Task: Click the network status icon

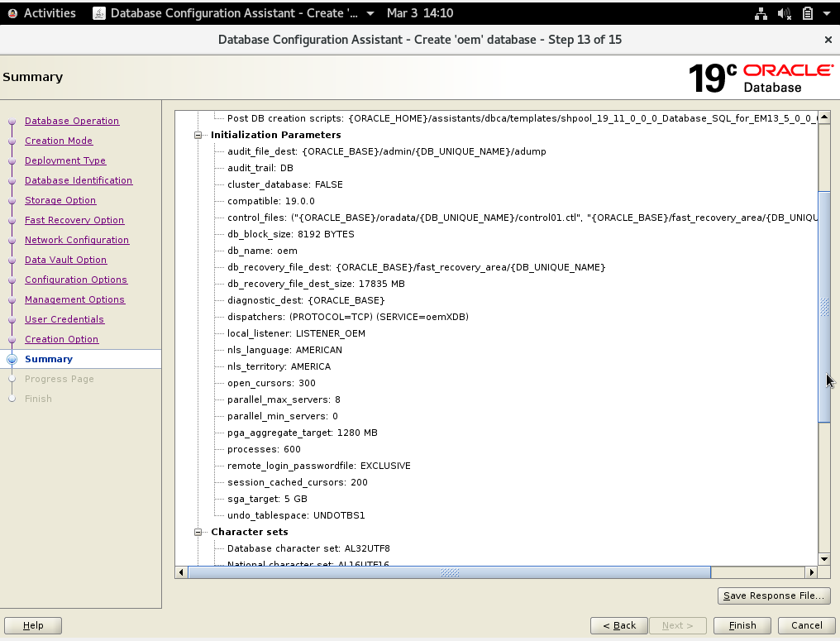Action: [x=761, y=13]
